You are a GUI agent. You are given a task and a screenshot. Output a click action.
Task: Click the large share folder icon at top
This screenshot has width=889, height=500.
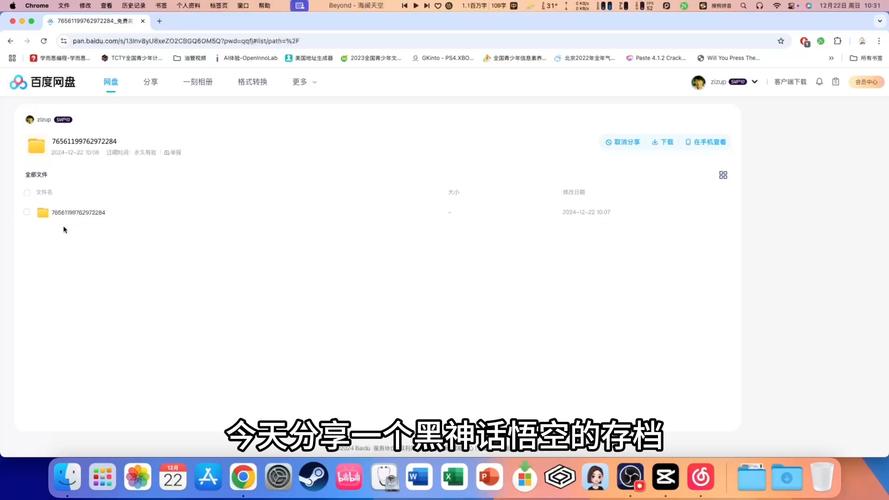(x=36, y=146)
